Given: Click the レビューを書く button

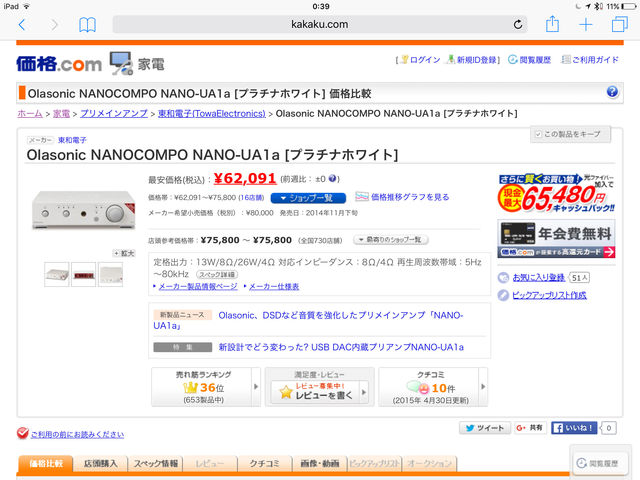Looking at the screenshot, I should pyautogui.click(x=319, y=391).
